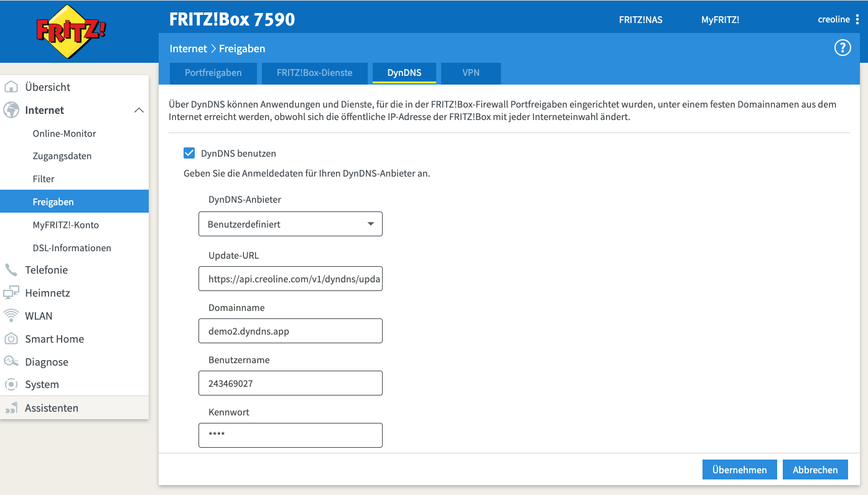Click the Diagnose icon

coord(11,361)
